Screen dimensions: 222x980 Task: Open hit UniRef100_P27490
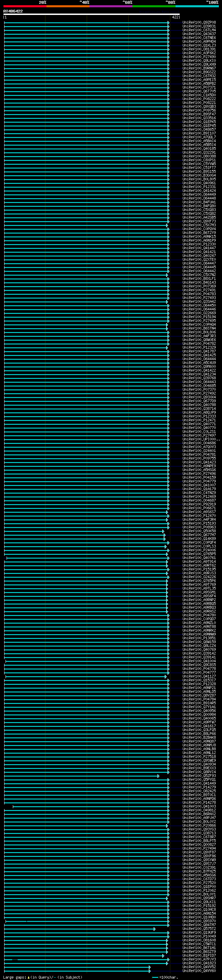pyautogui.click(x=199, y=57)
